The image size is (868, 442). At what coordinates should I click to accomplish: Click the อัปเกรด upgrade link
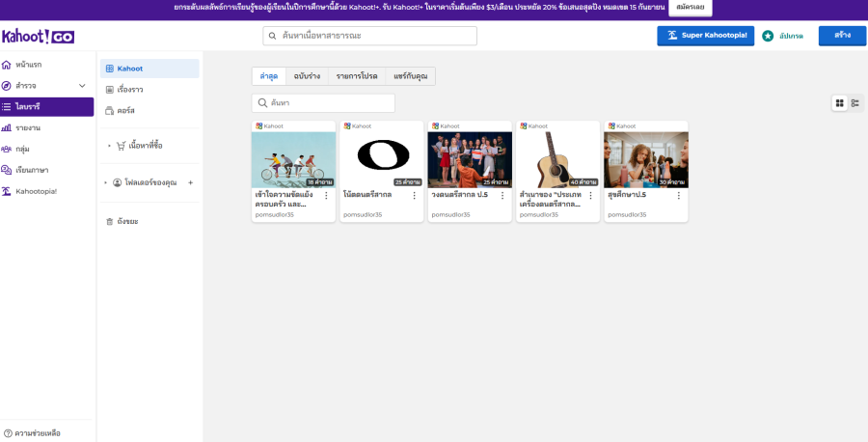(791, 36)
